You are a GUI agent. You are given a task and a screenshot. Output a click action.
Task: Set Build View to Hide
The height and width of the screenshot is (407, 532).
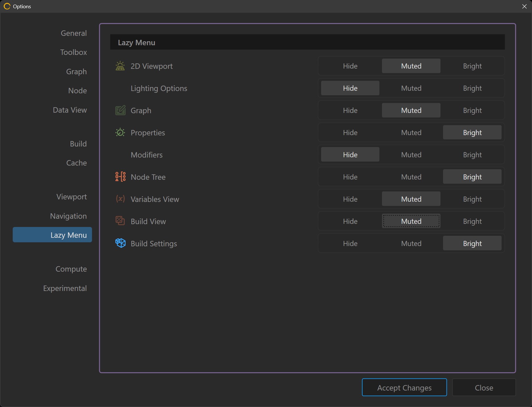tap(350, 221)
